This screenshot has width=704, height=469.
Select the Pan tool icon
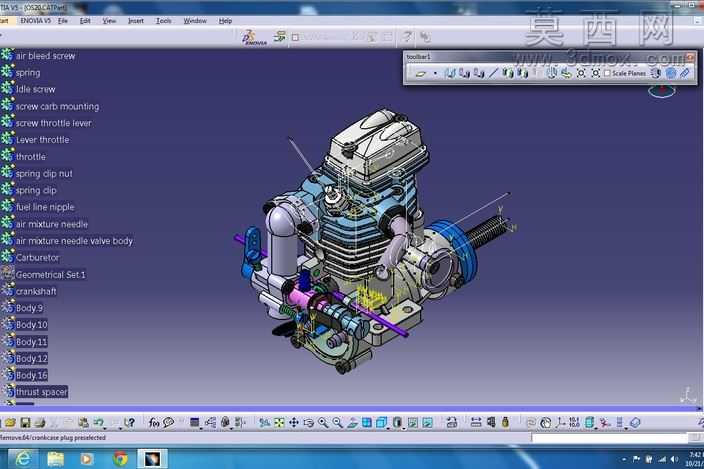coord(294,422)
